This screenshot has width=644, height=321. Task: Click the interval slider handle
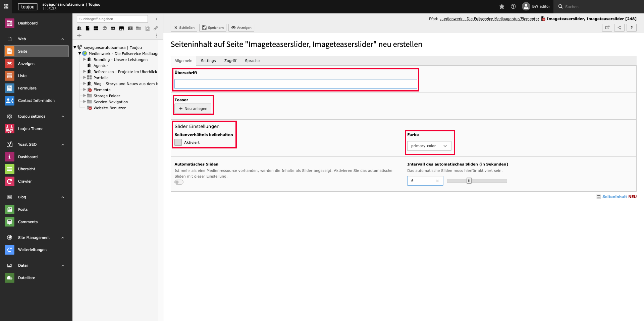coord(469,181)
